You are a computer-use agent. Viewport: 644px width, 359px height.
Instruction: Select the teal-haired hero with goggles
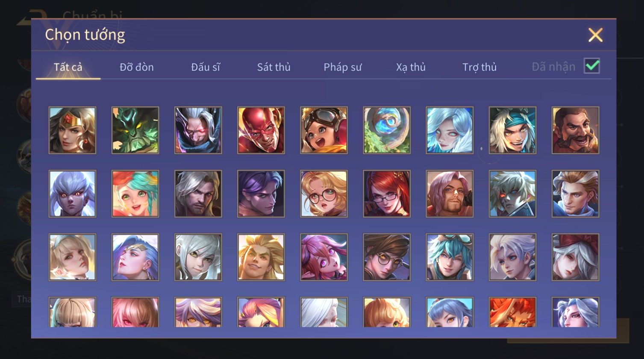click(450, 257)
